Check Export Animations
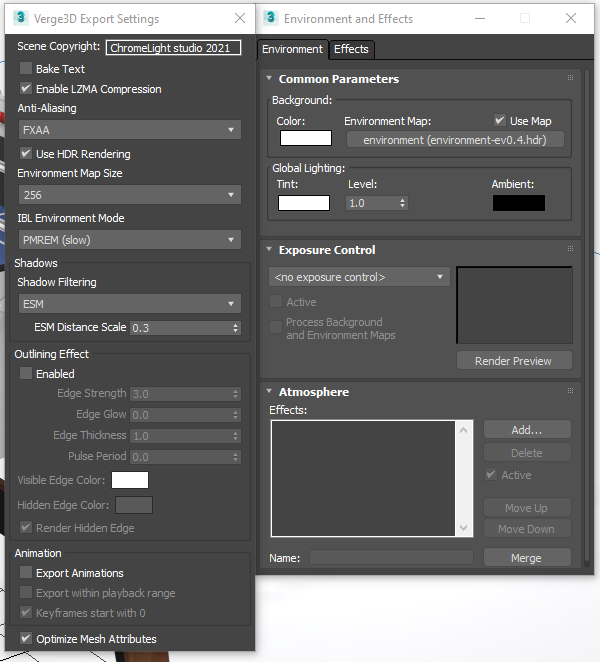 point(26,572)
